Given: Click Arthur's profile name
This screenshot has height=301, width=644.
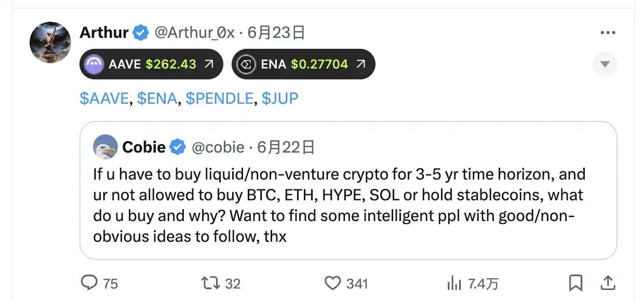Looking at the screenshot, I should pos(103,32).
